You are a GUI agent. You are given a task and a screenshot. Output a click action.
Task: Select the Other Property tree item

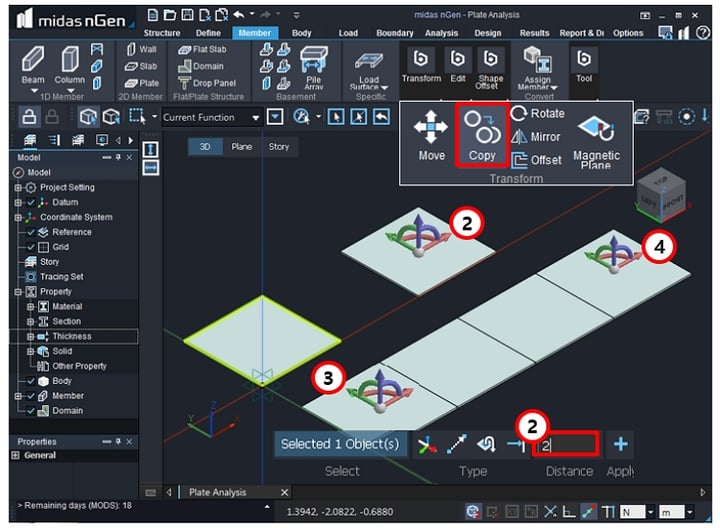(79, 366)
